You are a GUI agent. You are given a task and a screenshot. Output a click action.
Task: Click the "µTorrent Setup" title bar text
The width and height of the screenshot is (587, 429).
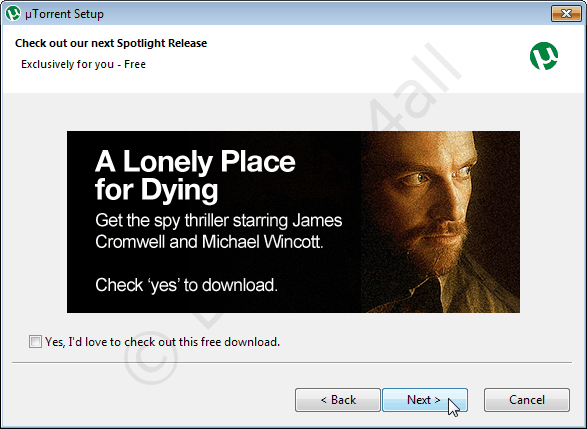pos(64,14)
